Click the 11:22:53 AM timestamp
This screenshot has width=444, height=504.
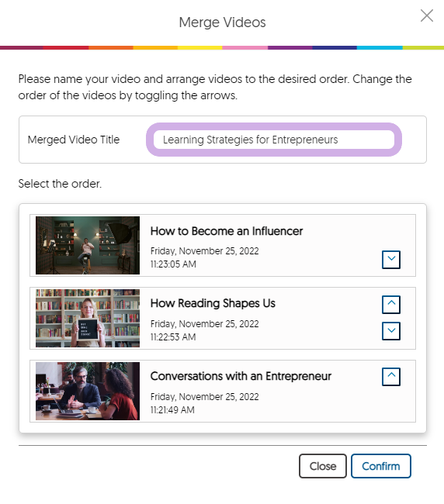[x=173, y=337]
